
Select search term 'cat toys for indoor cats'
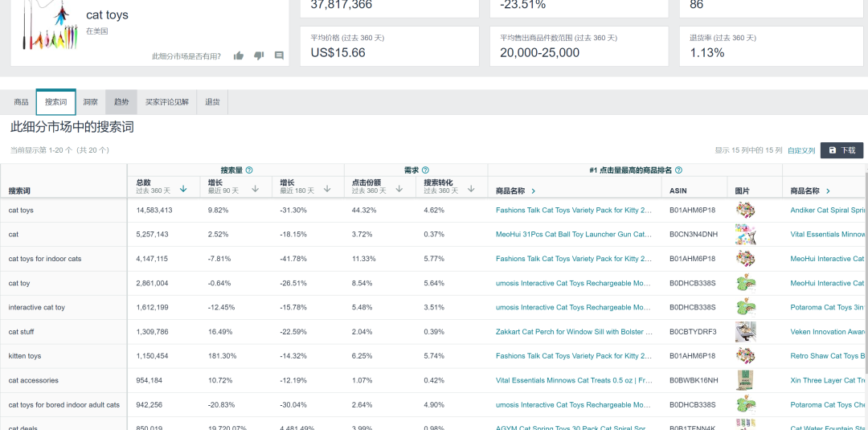(x=45, y=259)
